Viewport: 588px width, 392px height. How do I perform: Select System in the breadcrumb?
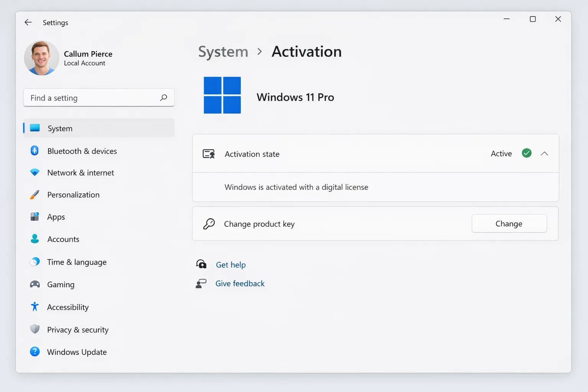[223, 52]
